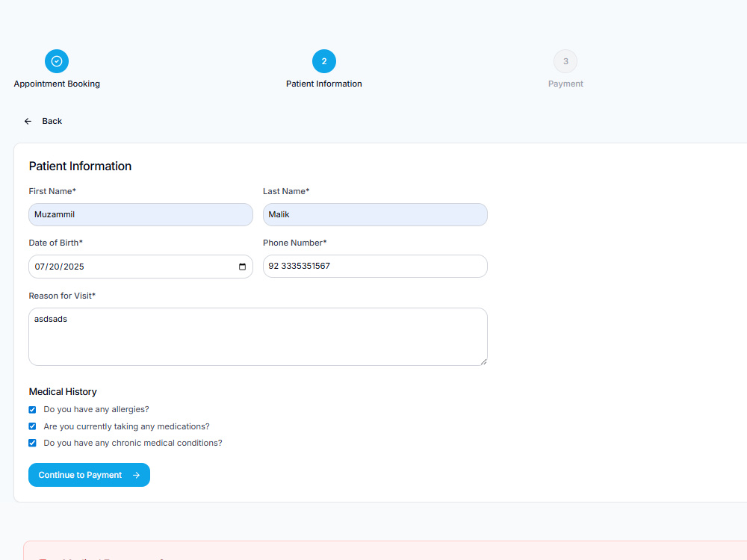The image size is (747, 560).
Task: Click the arrow on Continue to Payment
Action: pos(136,475)
